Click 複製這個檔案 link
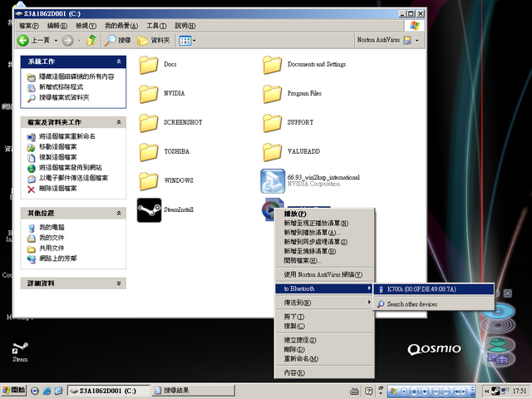Screen dimensions: 532x399 58,157
